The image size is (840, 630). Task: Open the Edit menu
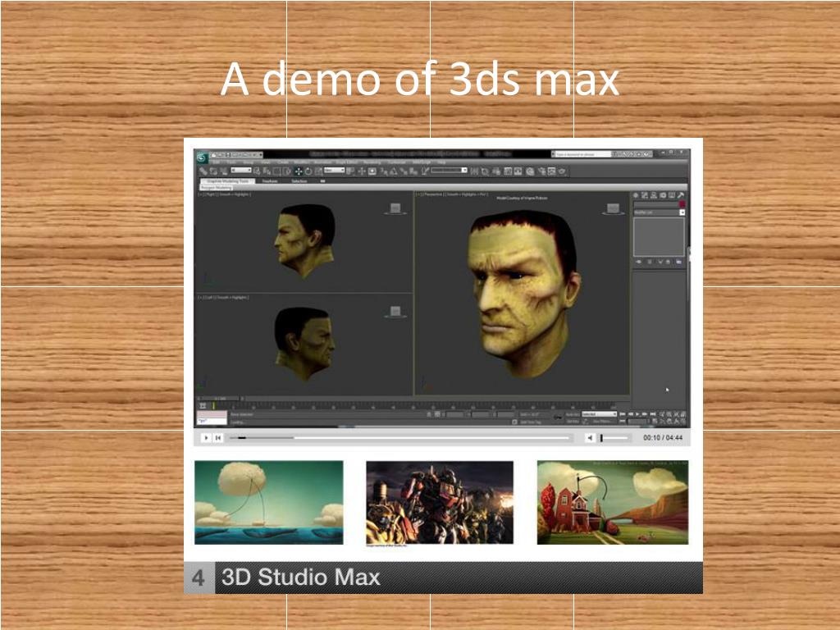click(216, 162)
